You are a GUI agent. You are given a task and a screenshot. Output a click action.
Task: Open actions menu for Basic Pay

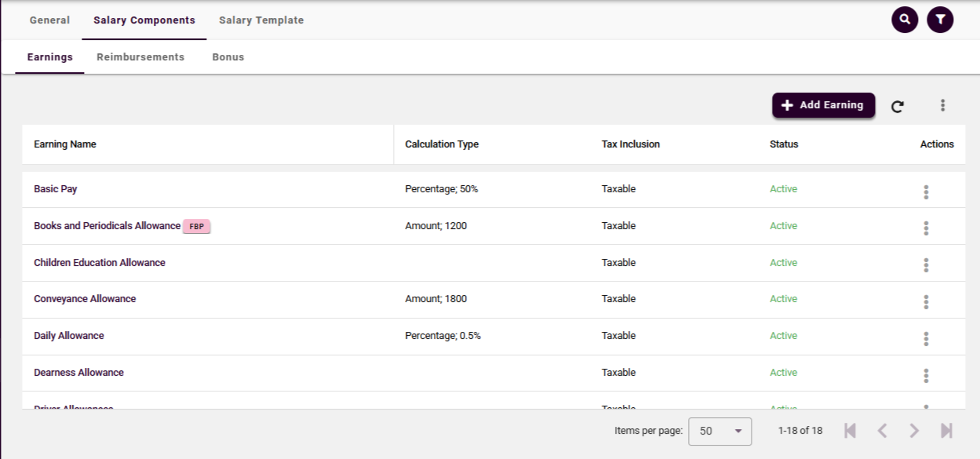click(x=926, y=191)
